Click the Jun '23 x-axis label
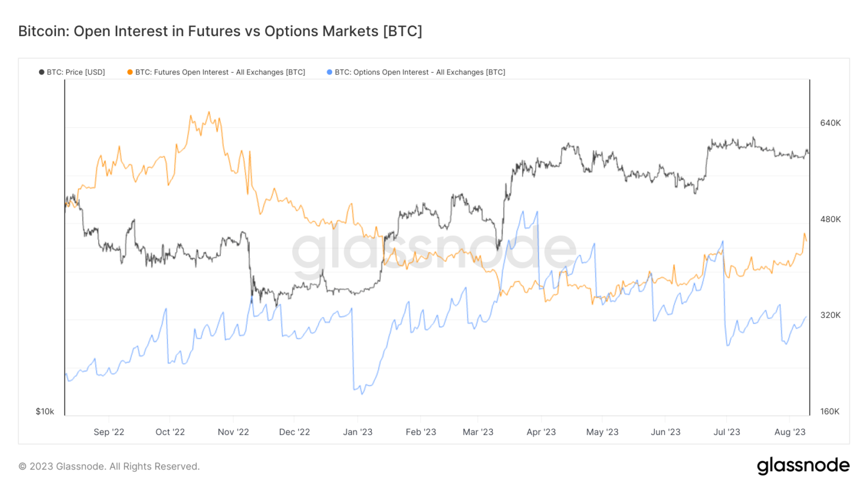The image size is (868, 488). [665, 432]
